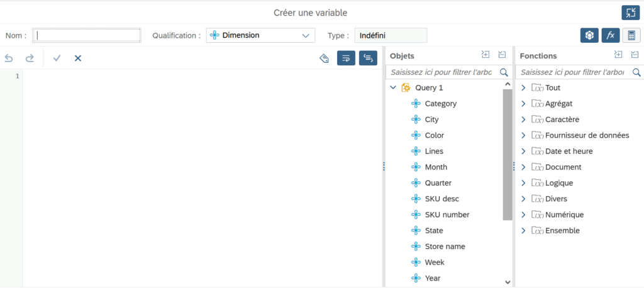Open the Qualification dropdown
Screen dimensions: 644x288
(260, 36)
